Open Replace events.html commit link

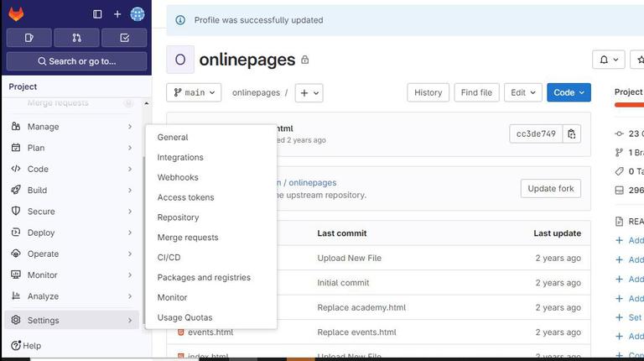click(x=356, y=332)
